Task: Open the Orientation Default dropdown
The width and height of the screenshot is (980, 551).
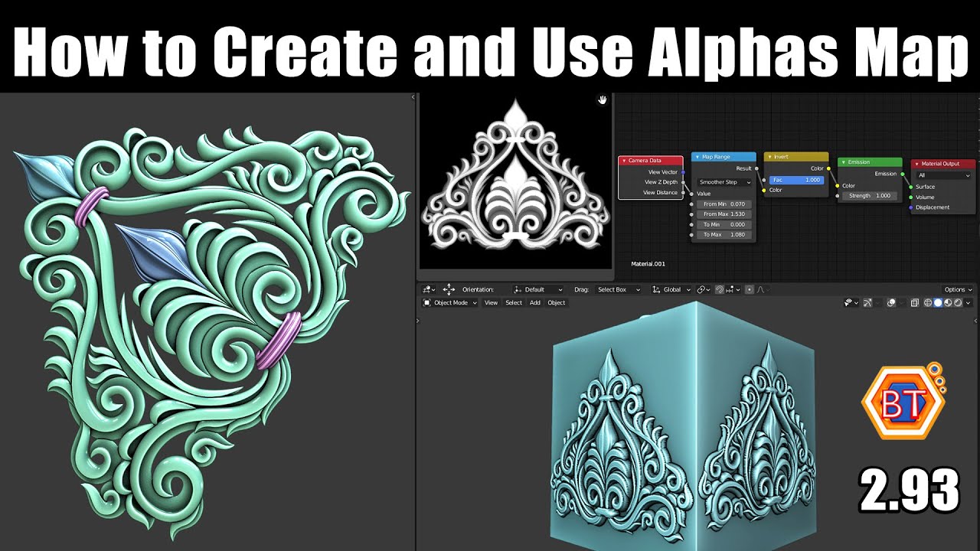Action: (538, 289)
